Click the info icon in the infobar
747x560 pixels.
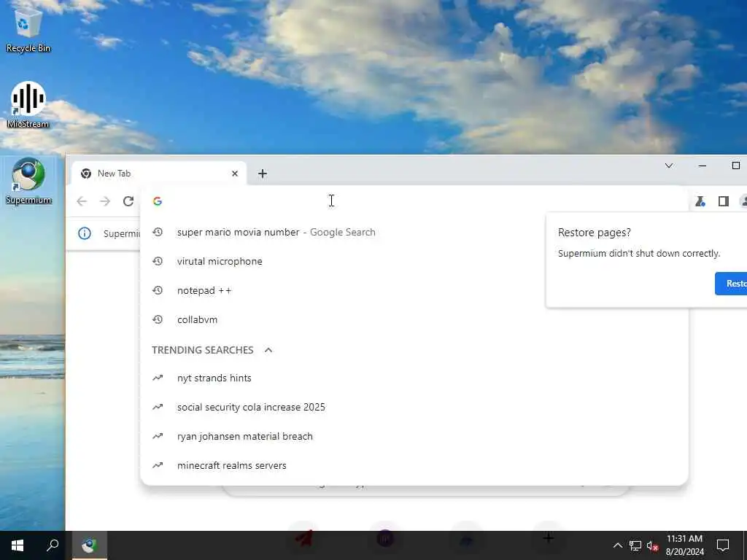click(x=85, y=233)
